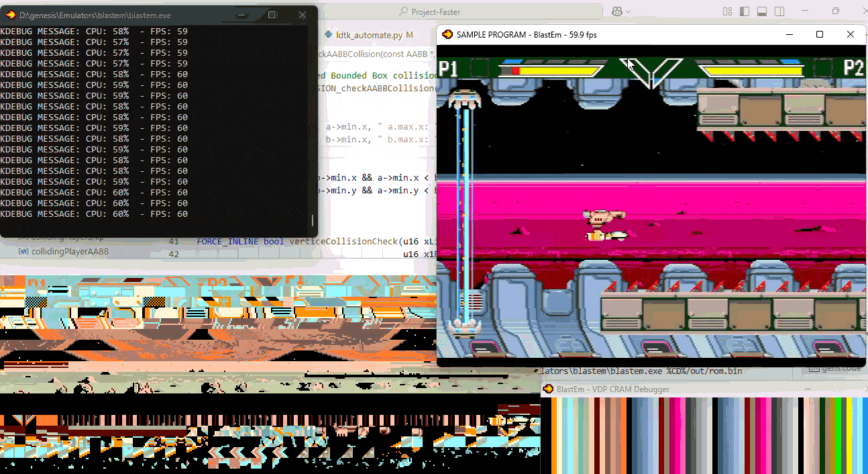The image size is (868, 474).
Task: Toggle the secondary sidebar layout icon
Action: click(x=779, y=11)
